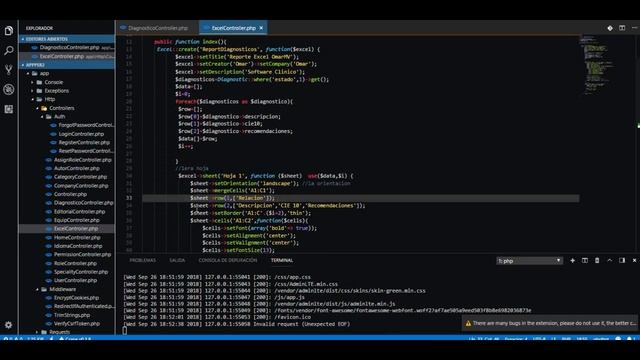Image resolution: width=640 pixels, height=360 pixels.
Task: Maximize the panel with the up chevron
Action: 610,260
